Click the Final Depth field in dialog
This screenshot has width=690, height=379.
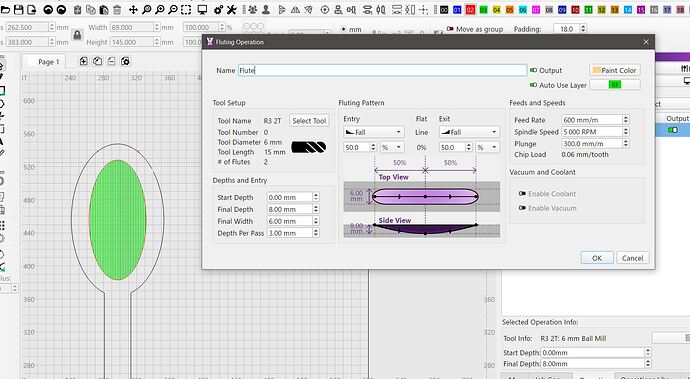tap(293, 209)
